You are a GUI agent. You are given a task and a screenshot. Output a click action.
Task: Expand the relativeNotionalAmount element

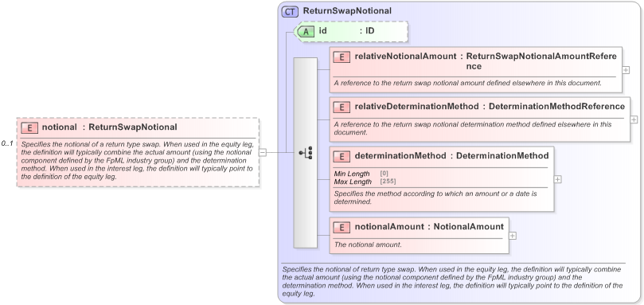pyautogui.click(x=626, y=70)
